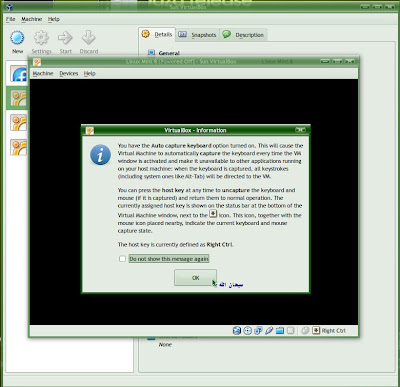Click host key icon inside dialog text

(x=213, y=214)
